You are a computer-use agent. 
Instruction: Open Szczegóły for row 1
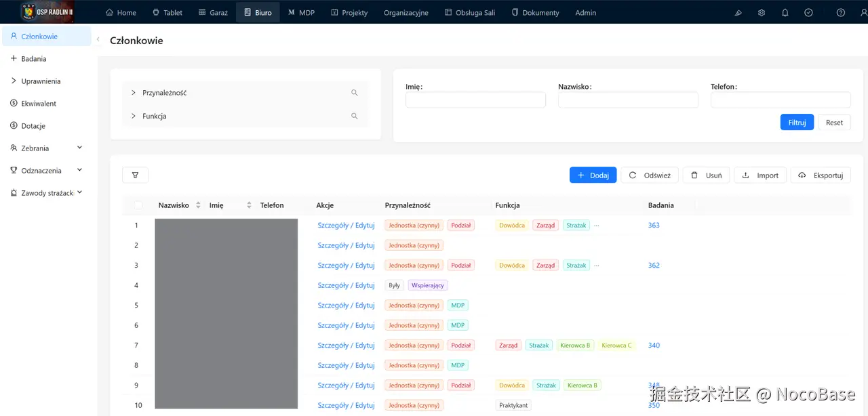[333, 226]
